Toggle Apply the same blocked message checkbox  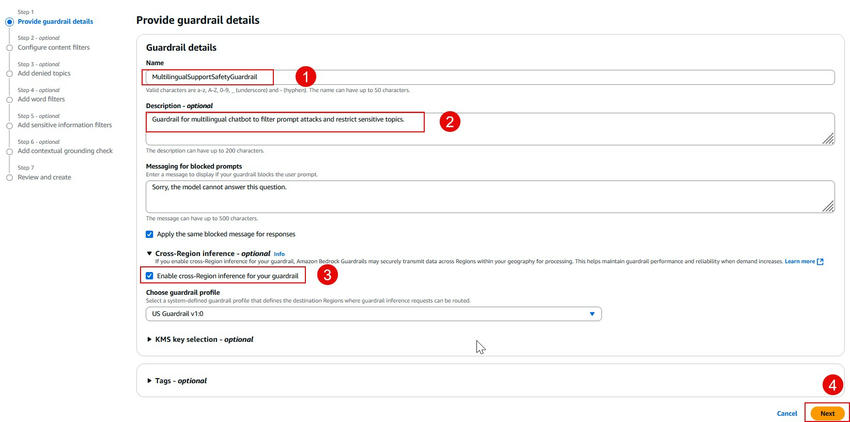click(x=150, y=234)
